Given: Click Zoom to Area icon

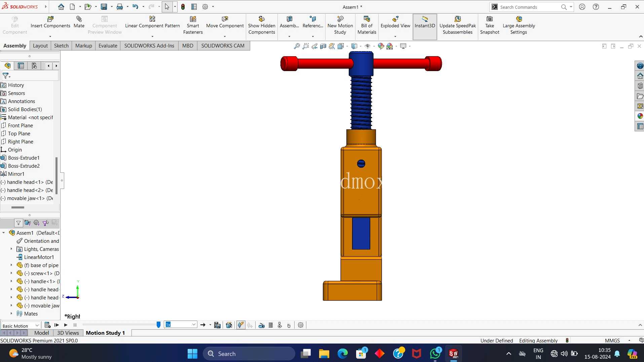Looking at the screenshot, I should pyautogui.click(x=305, y=46).
